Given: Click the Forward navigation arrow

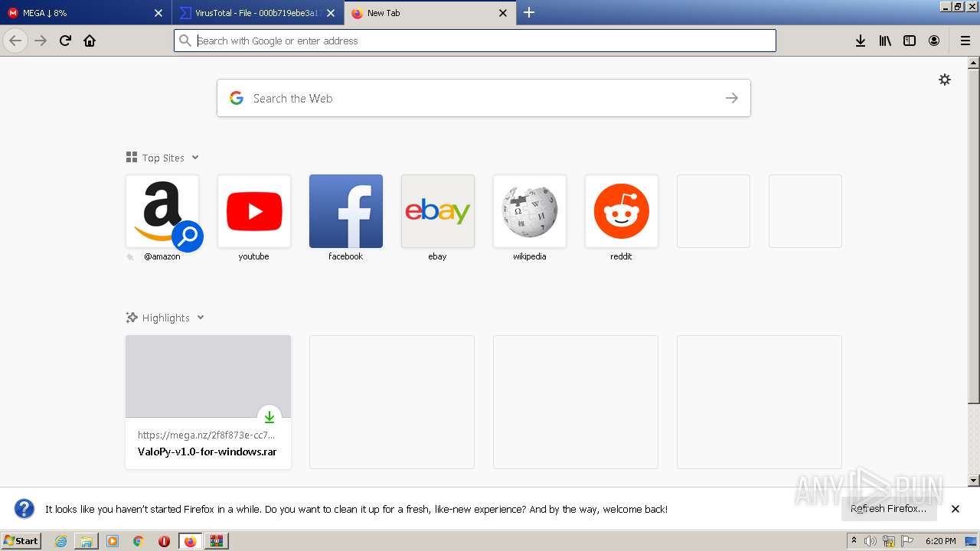Looking at the screenshot, I should coord(41,41).
